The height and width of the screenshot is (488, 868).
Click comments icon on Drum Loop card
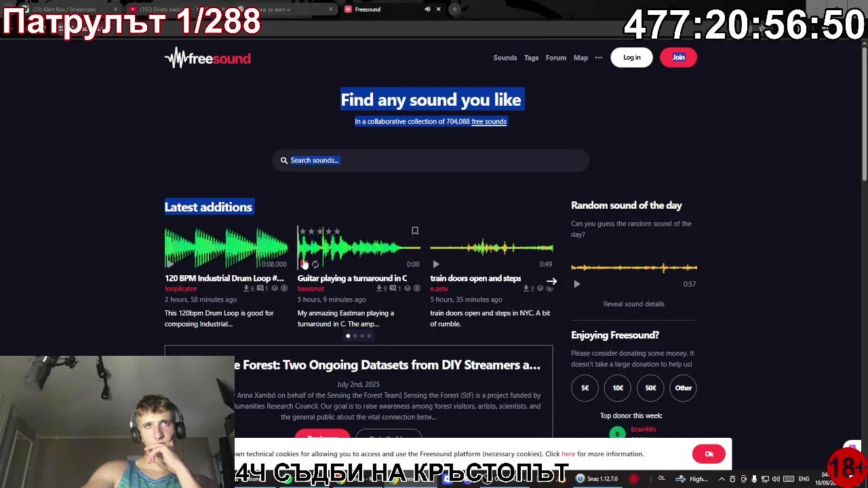pos(260,289)
